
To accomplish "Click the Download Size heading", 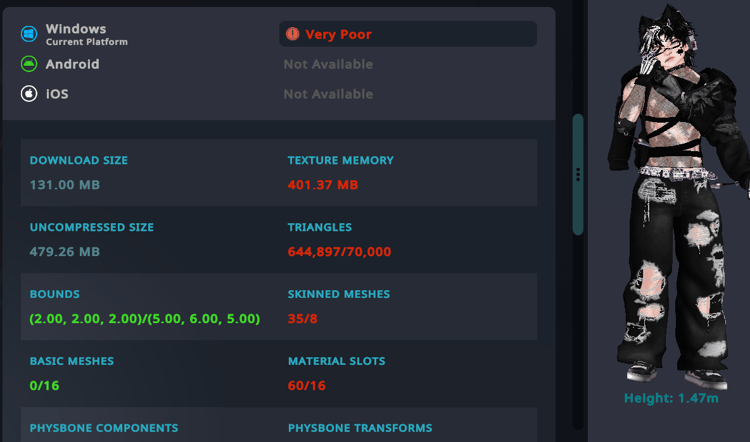I will coord(79,160).
